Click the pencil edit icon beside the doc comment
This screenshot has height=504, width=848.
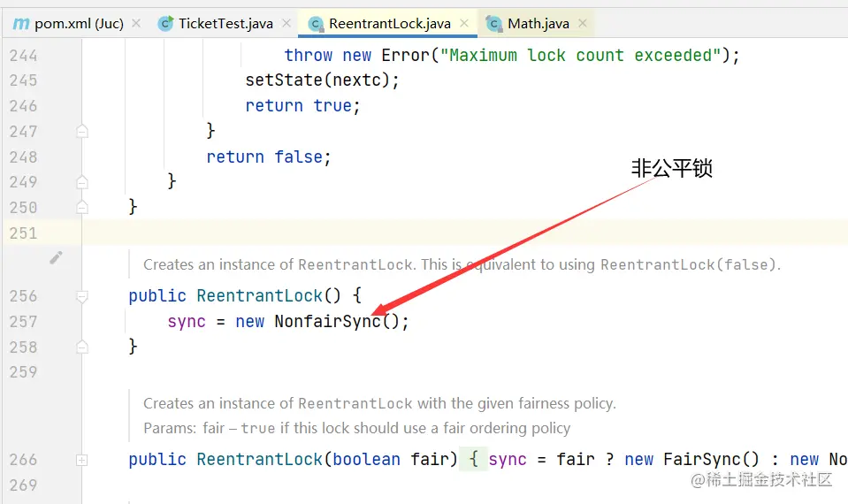[57, 257]
